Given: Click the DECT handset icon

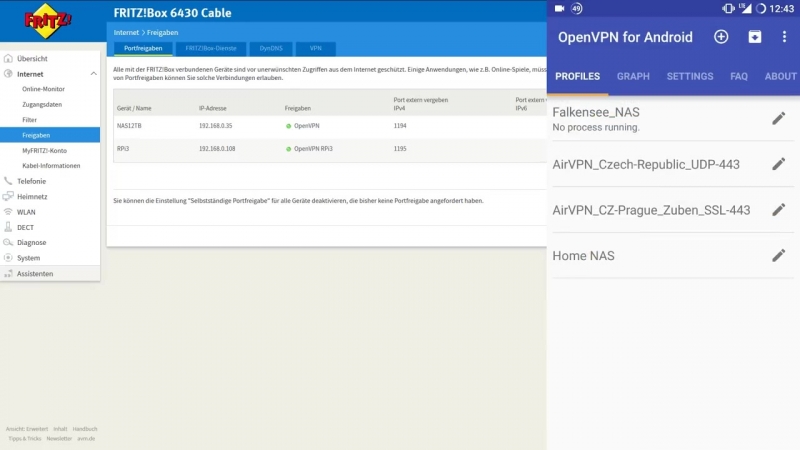Looking at the screenshot, I should (x=8, y=227).
